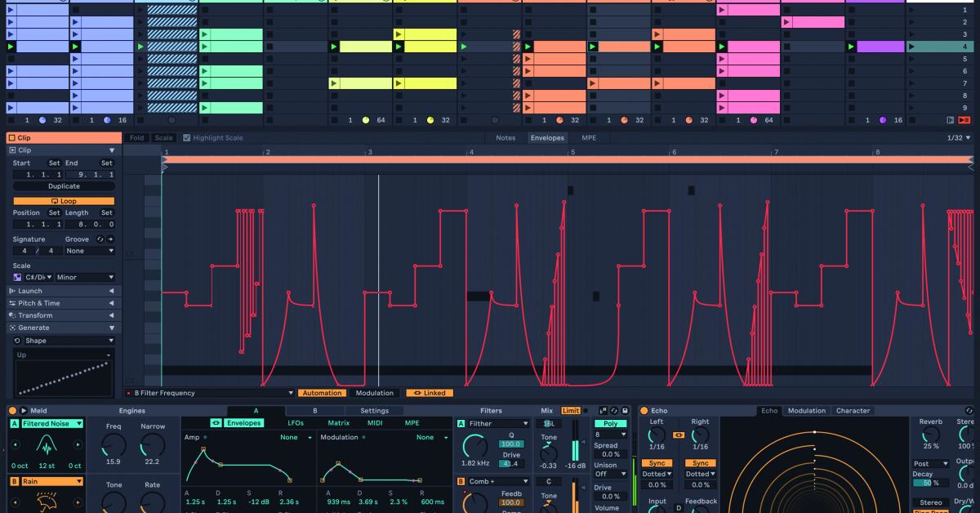Viewport: 980px width, 513px height.
Task: Click Back to Arrangement icon beside stop button
Action: click(x=950, y=120)
